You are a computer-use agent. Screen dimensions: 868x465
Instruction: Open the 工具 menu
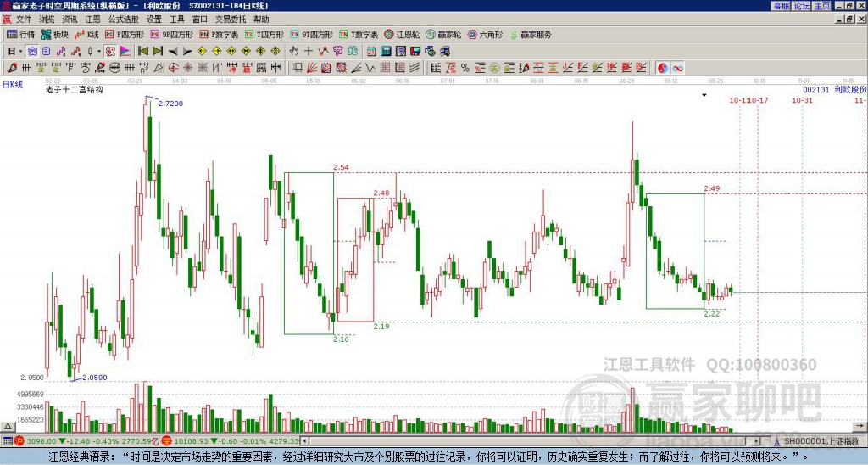pos(176,20)
